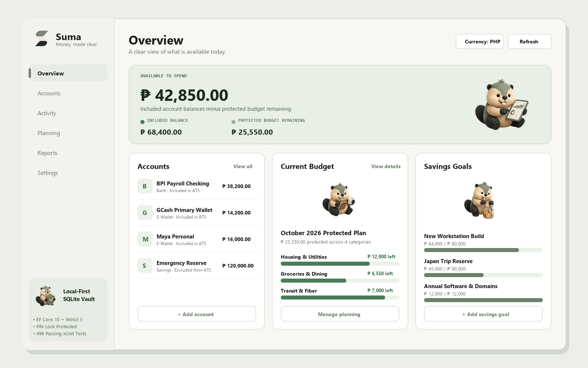This screenshot has height=368, width=588.
Task: Click the beaver with clipboard in Current Budget
Action: (x=338, y=199)
